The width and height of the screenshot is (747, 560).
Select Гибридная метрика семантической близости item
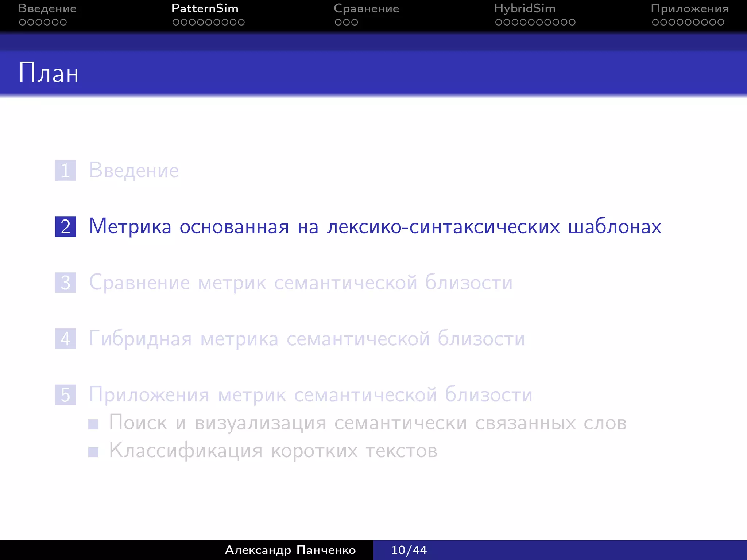point(307,339)
